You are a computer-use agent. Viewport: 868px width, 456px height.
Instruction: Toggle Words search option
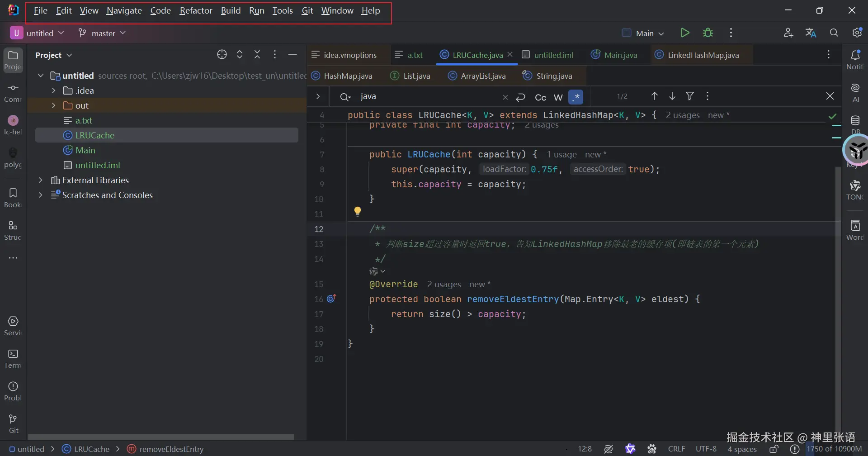pos(558,97)
